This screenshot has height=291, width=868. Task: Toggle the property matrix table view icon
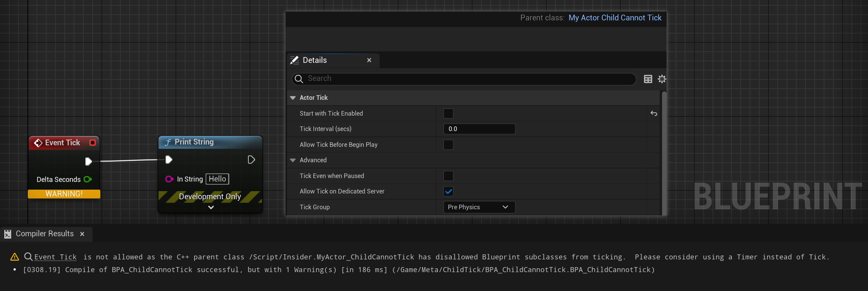[648, 79]
